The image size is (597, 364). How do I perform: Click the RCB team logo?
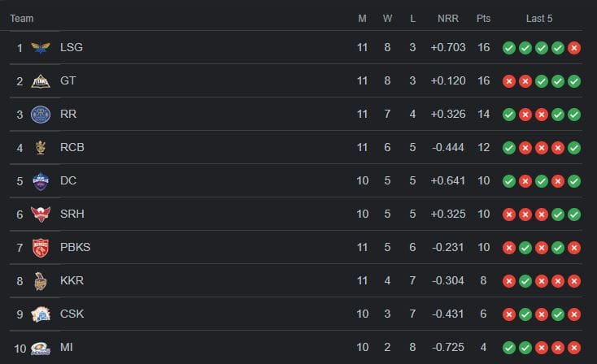41,148
